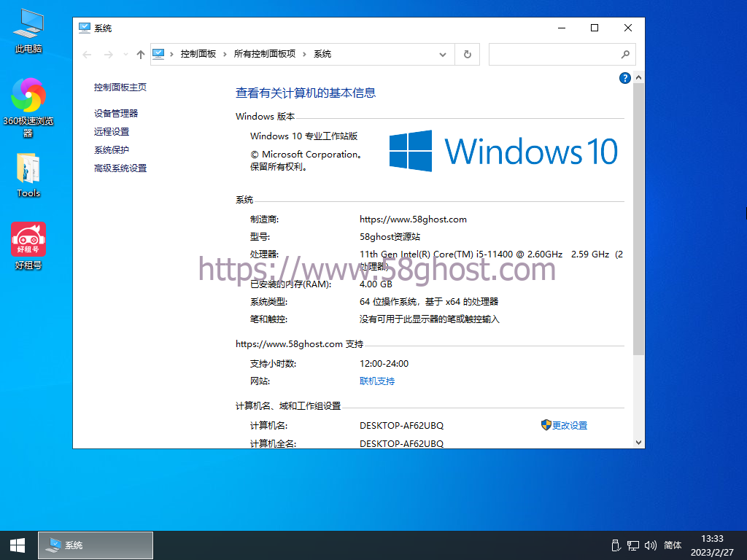The height and width of the screenshot is (560, 747).
Task: Open 高级系统设置 from the sidebar
Action: (120, 168)
